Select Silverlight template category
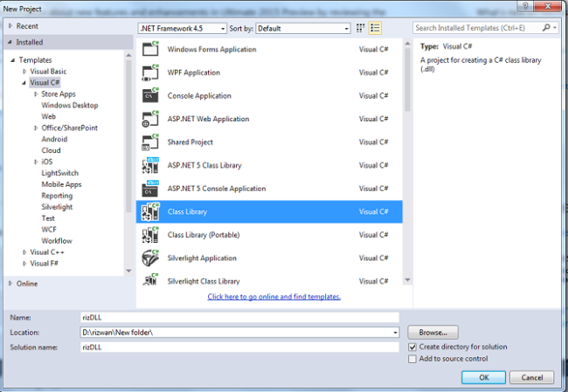This screenshot has width=568, height=392. (57, 207)
